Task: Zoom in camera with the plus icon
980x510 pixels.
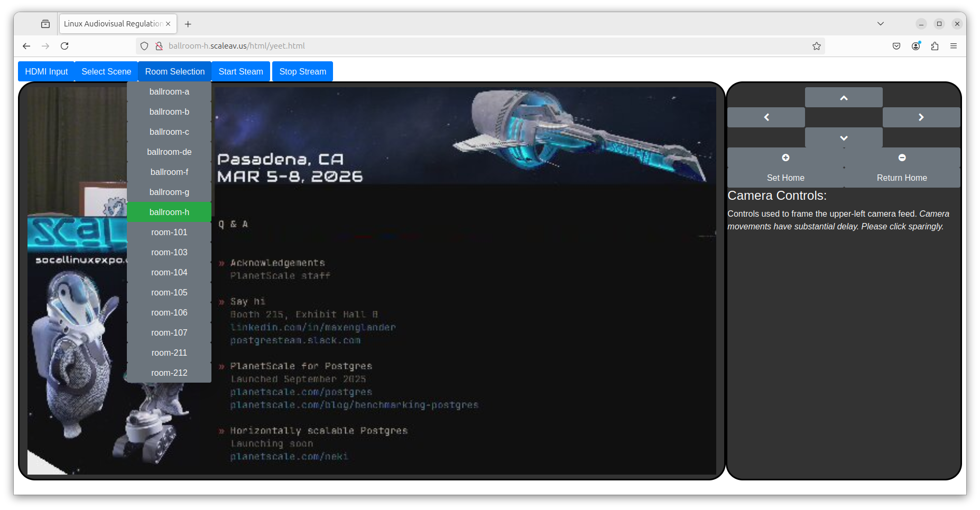Action: pos(785,158)
